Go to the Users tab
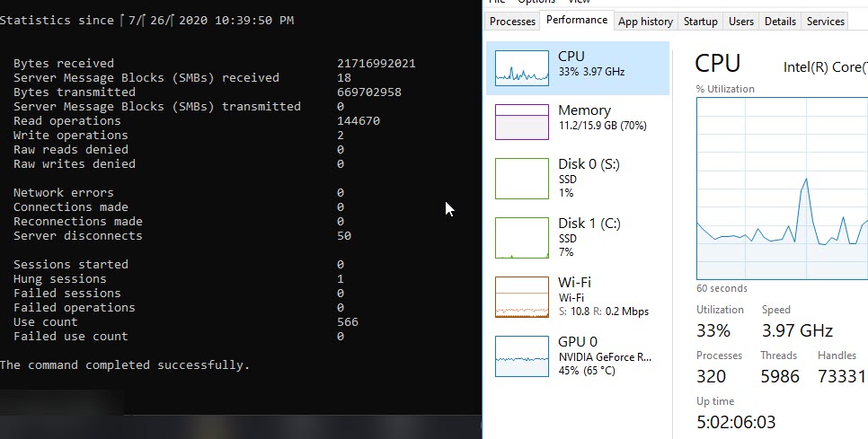Screen dimensions: 868x439 point(741,22)
